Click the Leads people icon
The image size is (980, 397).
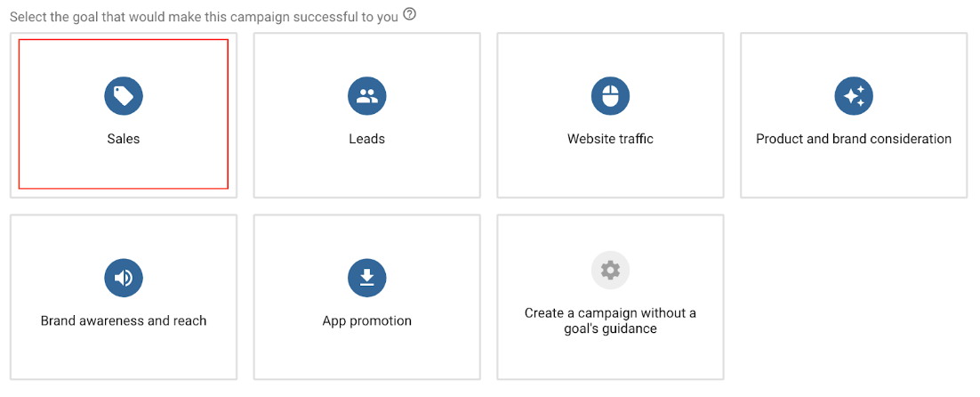[x=367, y=95]
